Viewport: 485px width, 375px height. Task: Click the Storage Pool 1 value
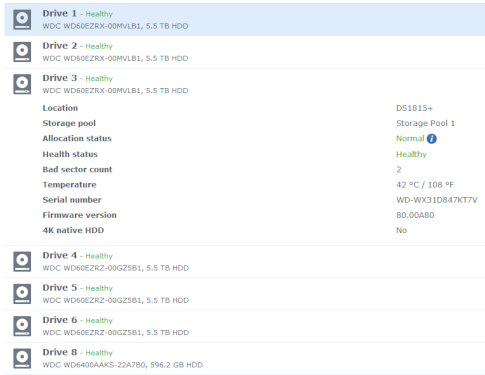(x=425, y=123)
